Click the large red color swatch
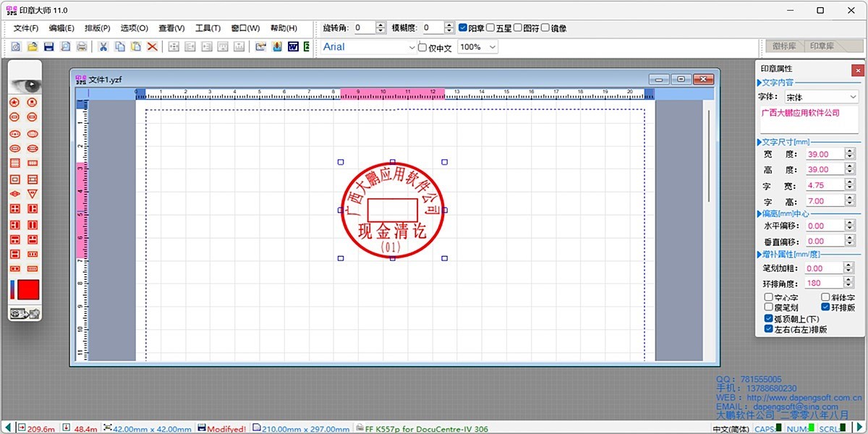 [28, 290]
